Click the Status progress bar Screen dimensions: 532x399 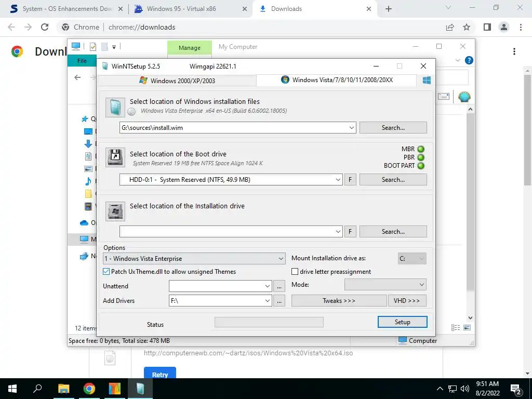pyautogui.click(x=269, y=322)
